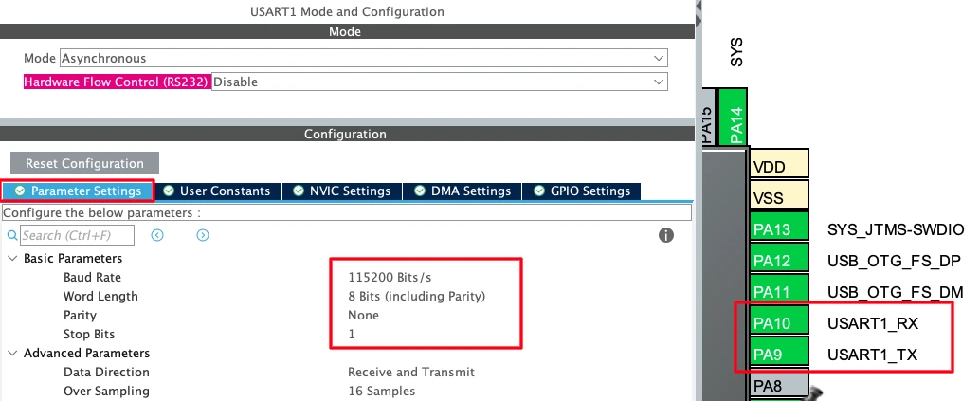Click the Parity parameter label
Viewport: 980px width, 401px height.
[80, 316]
